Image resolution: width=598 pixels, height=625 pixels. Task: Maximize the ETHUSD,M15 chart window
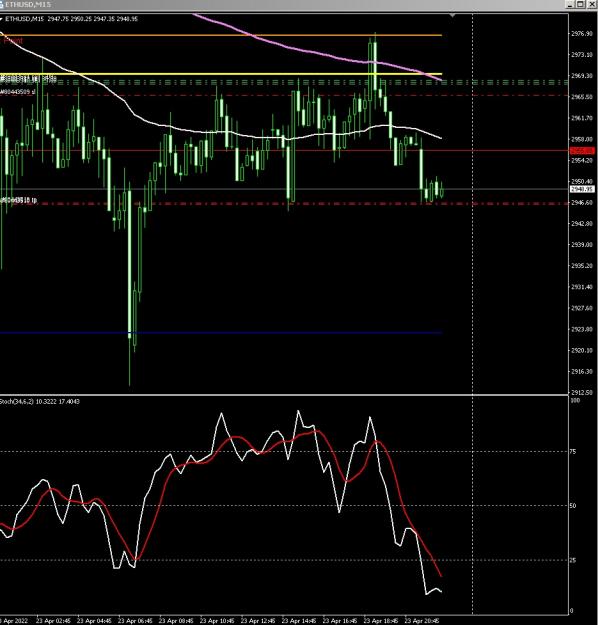581,4
